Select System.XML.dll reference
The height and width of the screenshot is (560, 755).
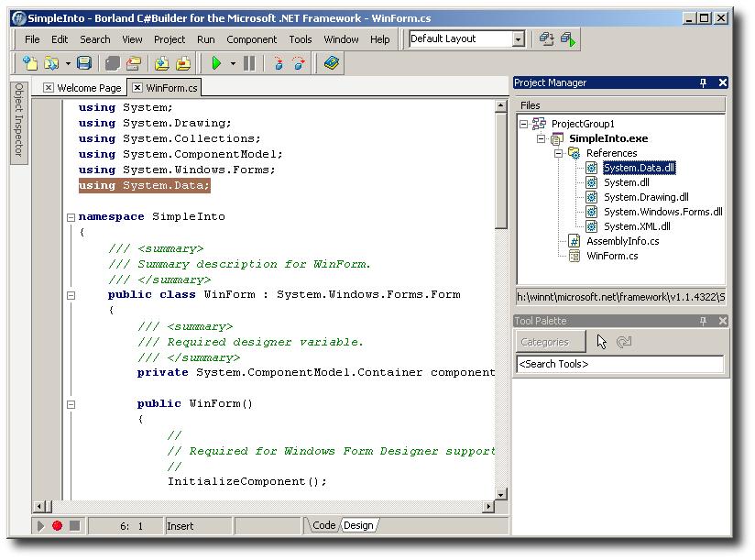[x=637, y=226]
